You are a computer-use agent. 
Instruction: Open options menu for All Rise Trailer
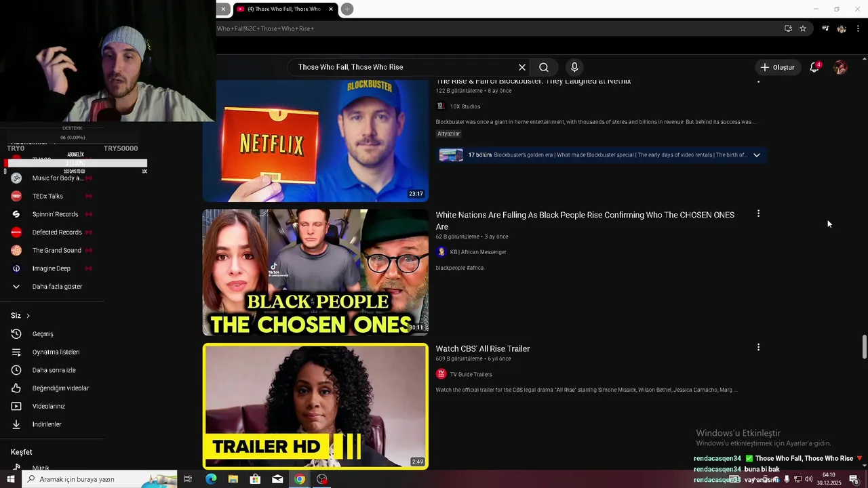tap(758, 347)
